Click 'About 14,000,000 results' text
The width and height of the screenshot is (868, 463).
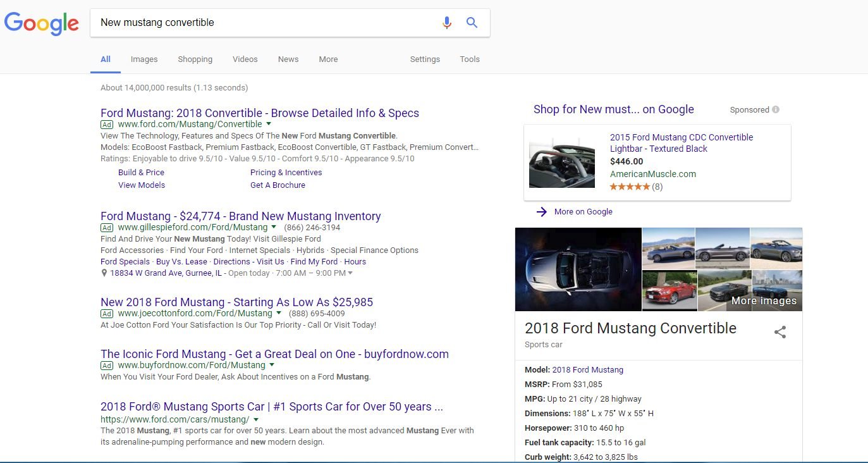174,88
